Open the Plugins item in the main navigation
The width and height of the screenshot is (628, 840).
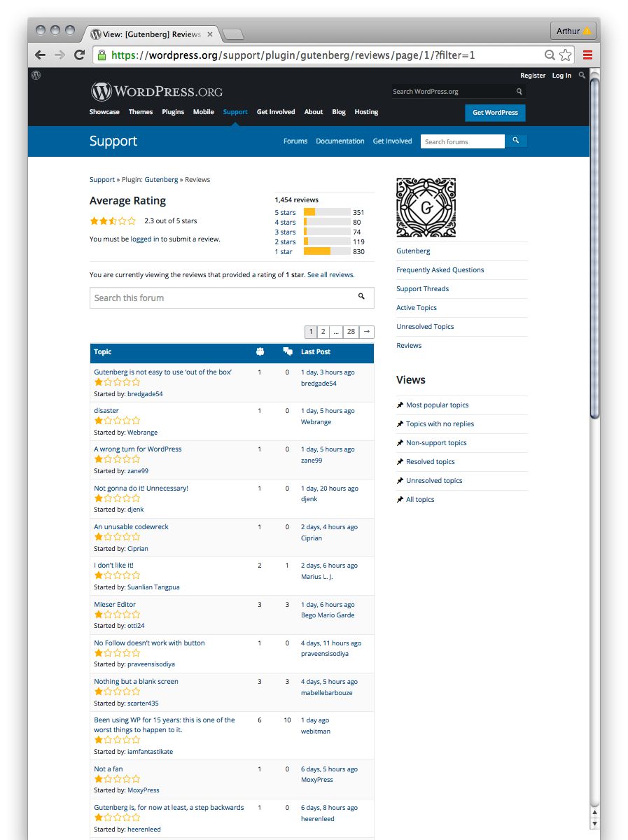click(173, 112)
